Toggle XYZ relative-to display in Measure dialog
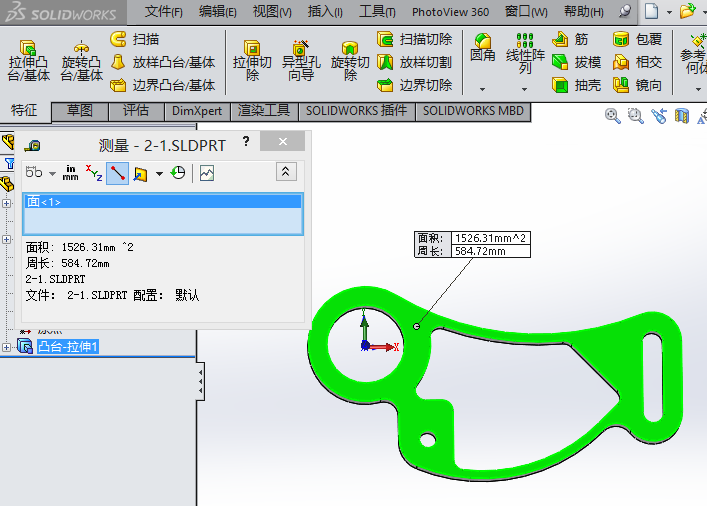707x506 pixels. coord(94,173)
